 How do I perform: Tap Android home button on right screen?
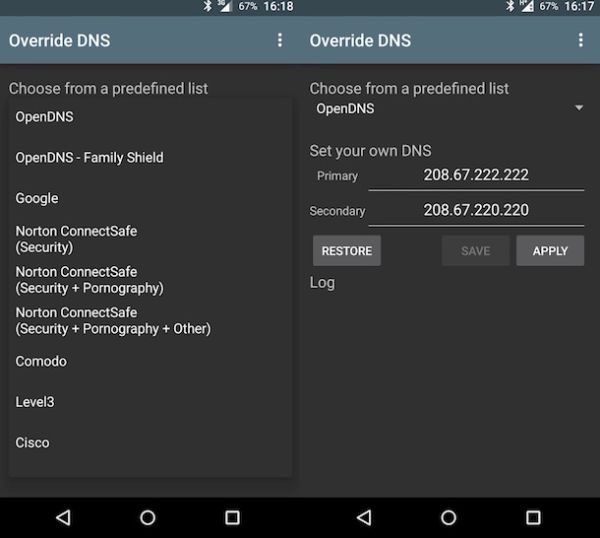[x=449, y=517]
